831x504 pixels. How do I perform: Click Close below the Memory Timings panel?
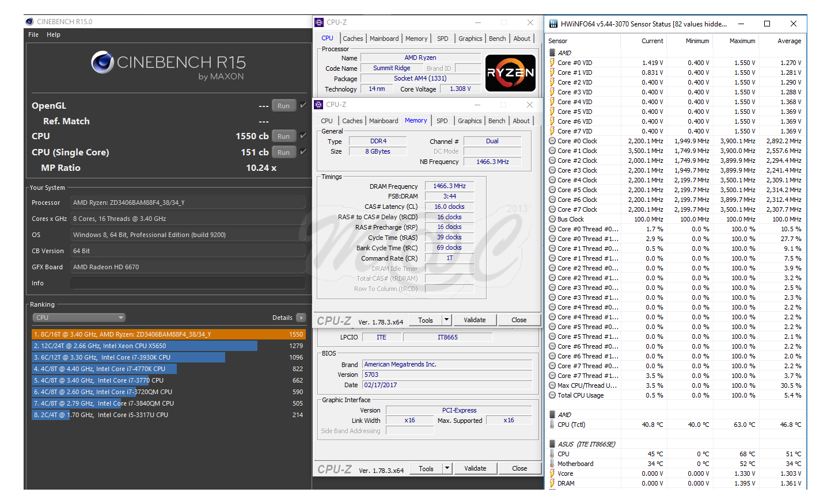(x=519, y=320)
